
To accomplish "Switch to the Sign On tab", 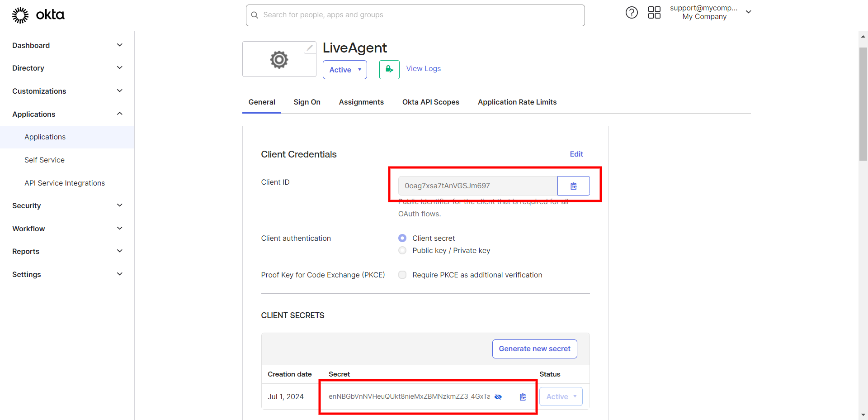I will (x=307, y=102).
